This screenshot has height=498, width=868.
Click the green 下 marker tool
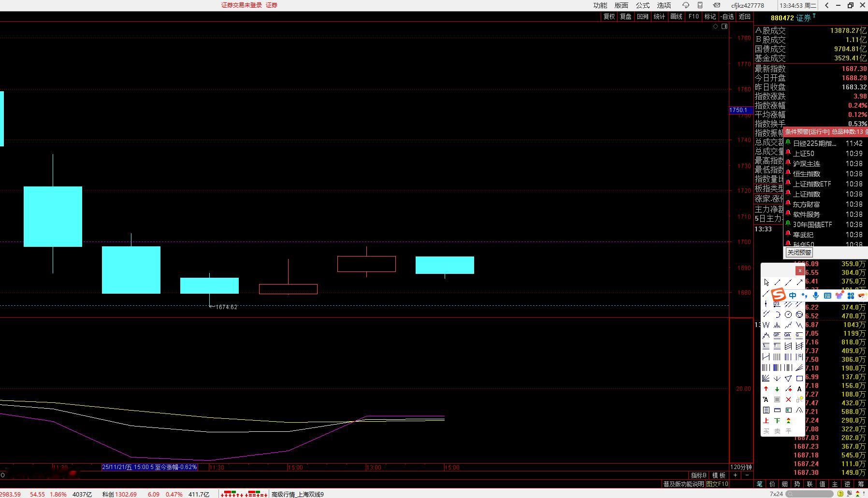pyautogui.click(x=777, y=421)
